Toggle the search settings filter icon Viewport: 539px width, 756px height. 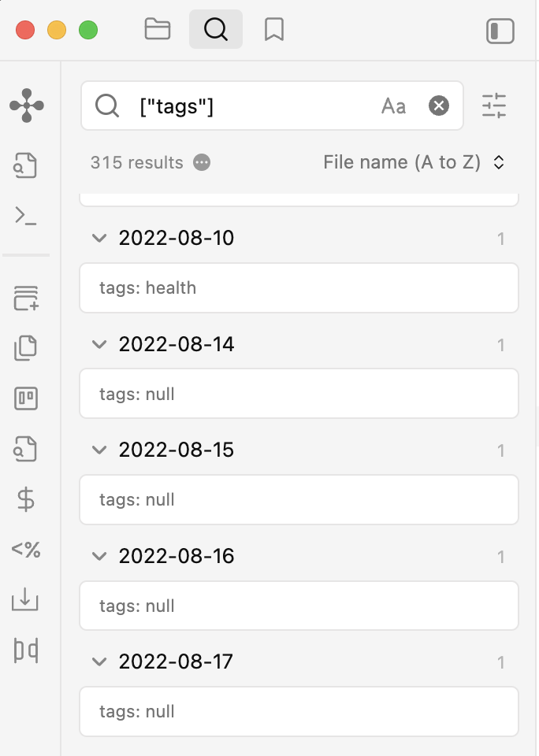coord(493,106)
